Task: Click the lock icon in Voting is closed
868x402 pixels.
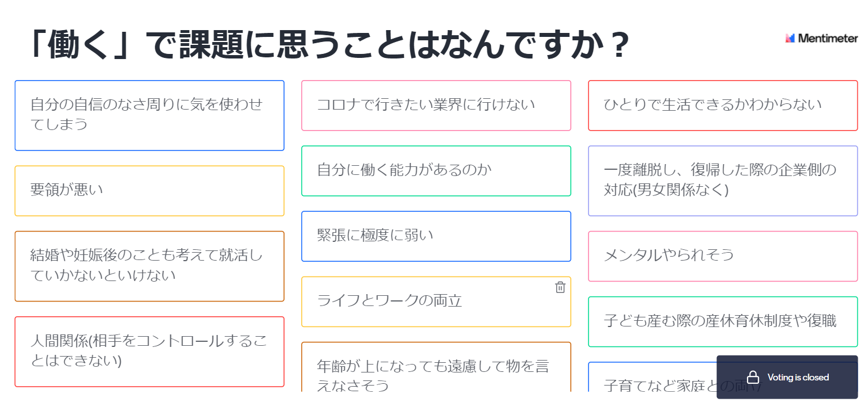Action: pyautogui.click(x=753, y=377)
